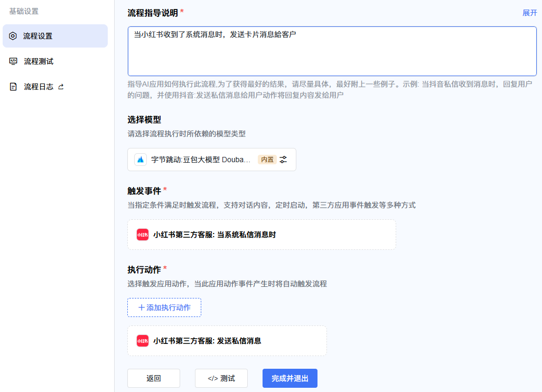Click the Doubao model logo icon
The height and width of the screenshot is (392, 542).
141,160
